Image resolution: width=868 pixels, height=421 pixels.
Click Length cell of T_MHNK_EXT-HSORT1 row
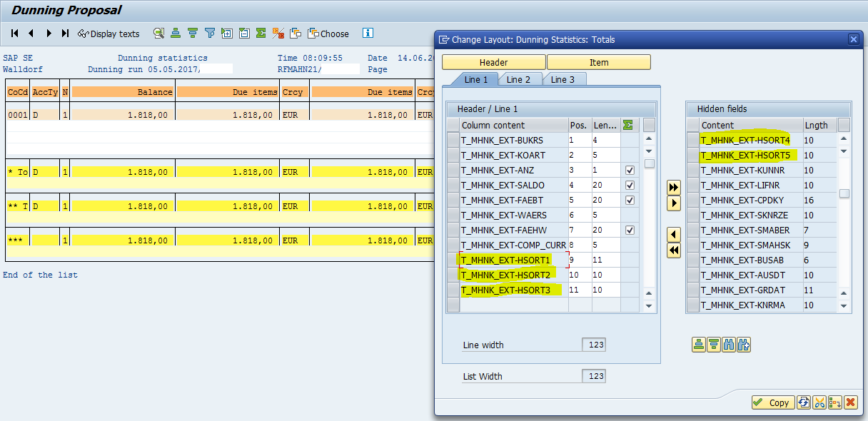coord(606,260)
